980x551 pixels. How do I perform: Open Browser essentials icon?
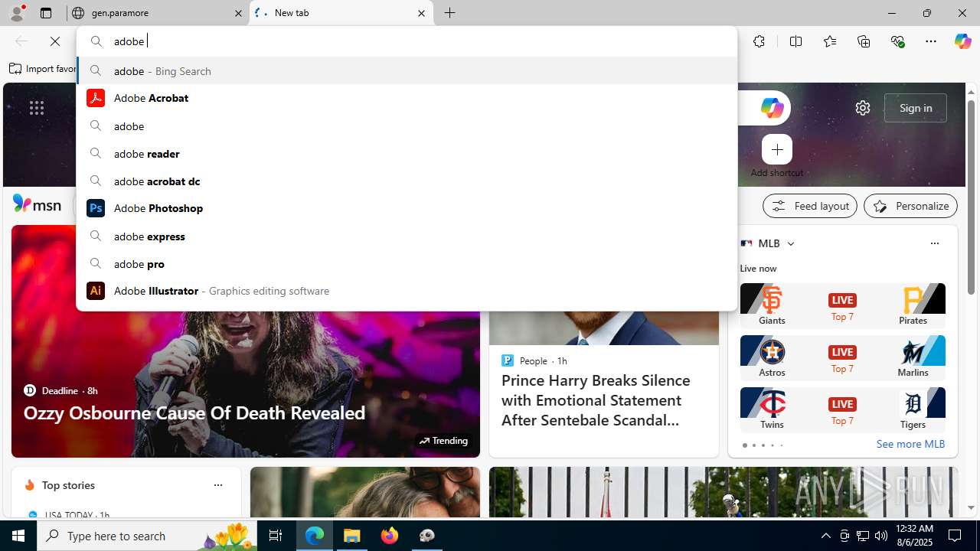(897, 41)
